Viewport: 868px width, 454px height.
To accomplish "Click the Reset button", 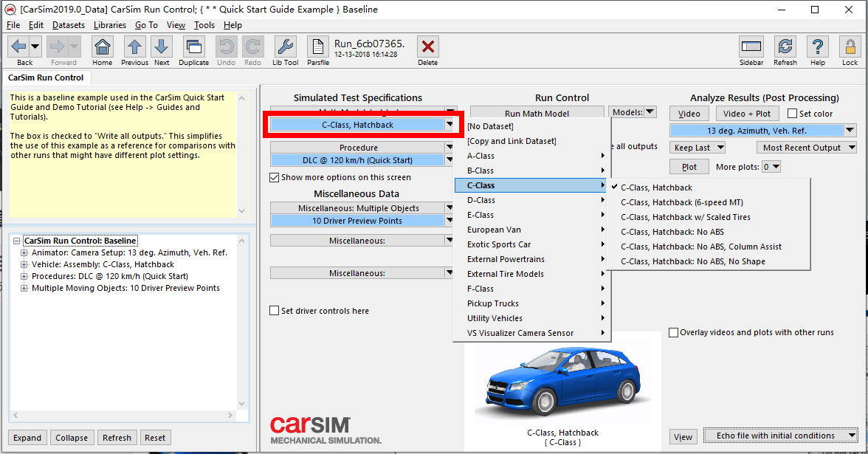I will point(155,437).
